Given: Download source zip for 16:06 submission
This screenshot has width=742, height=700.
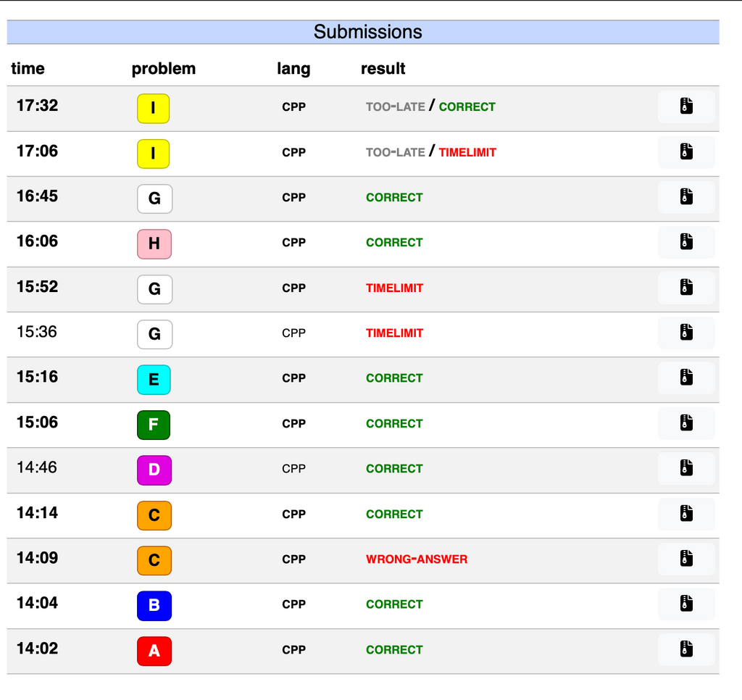Looking at the screenshot, I should click(686, 242).
